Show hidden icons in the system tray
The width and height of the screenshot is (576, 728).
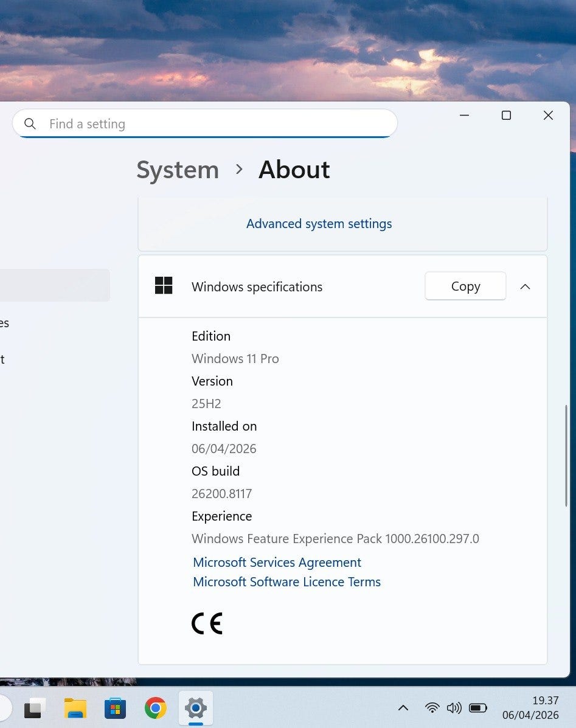[x=403, y=708]
